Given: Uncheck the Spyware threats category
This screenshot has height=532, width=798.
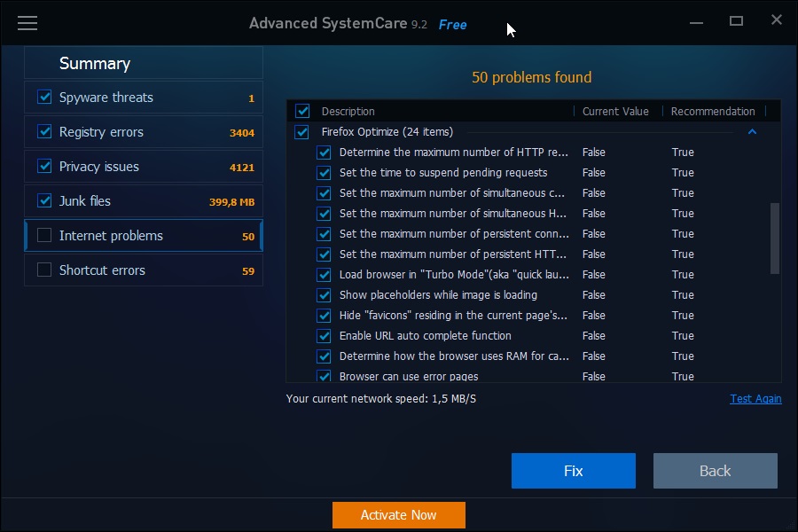Looking at the screenshot, I should click(43, 97).
